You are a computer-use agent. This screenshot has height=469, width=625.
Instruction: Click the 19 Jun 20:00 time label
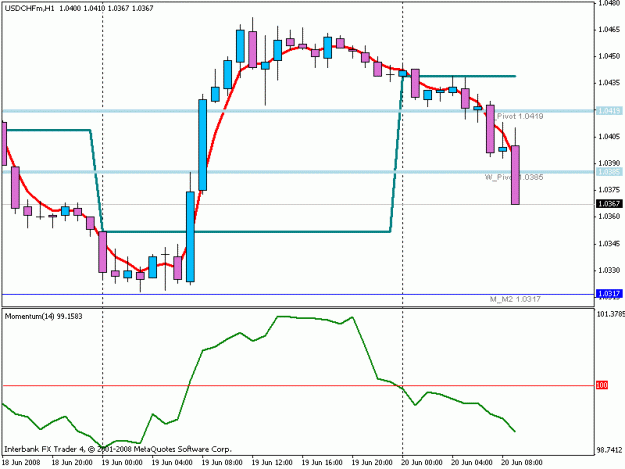click(x=372, y=463)
